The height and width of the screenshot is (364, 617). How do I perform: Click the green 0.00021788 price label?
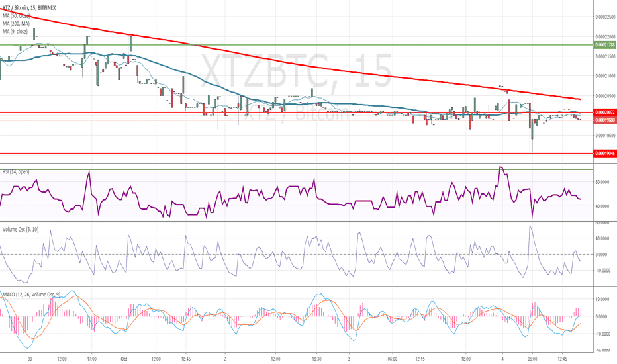click(x=605, y=45)
